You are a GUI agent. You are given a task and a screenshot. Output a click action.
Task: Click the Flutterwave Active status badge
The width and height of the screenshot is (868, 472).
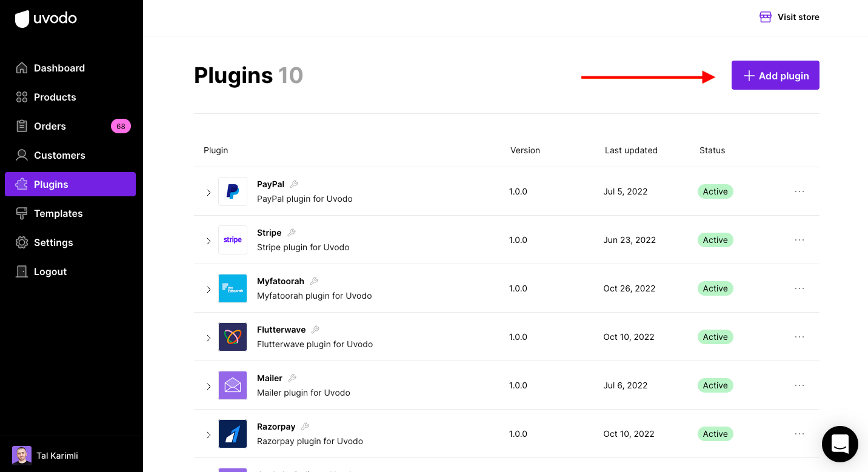pyautogui.click(x=715, y=337)
